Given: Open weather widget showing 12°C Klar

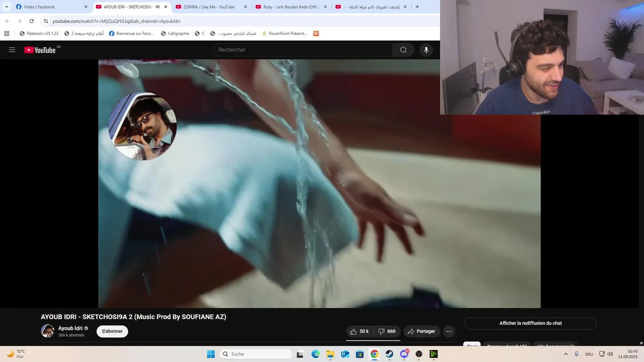Looking at the screenshot, I should (x=16, y=354).
